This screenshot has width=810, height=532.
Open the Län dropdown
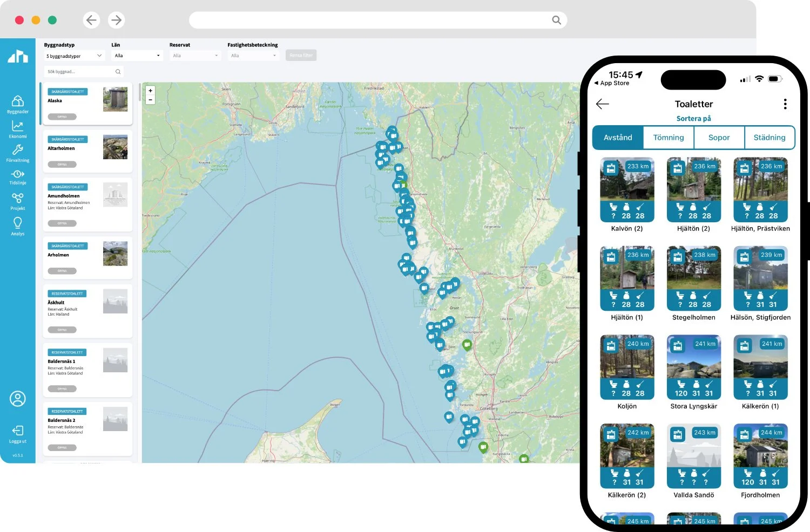[137, 56]
